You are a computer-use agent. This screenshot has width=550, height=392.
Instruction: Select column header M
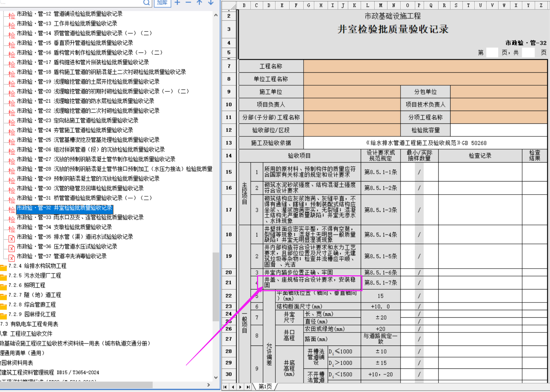point(381,5)
